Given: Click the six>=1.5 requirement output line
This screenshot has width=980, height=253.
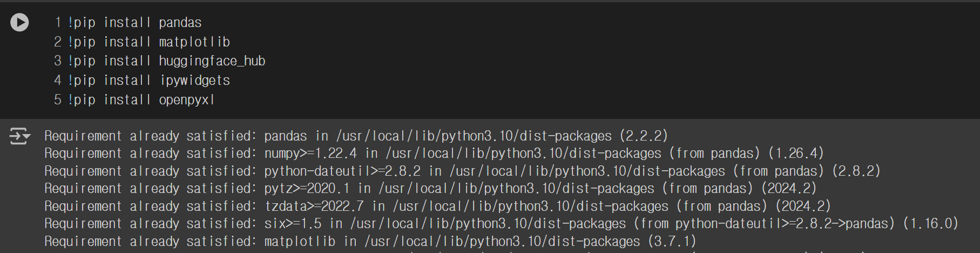Looking at the screenshot, I should click(502, 223).
